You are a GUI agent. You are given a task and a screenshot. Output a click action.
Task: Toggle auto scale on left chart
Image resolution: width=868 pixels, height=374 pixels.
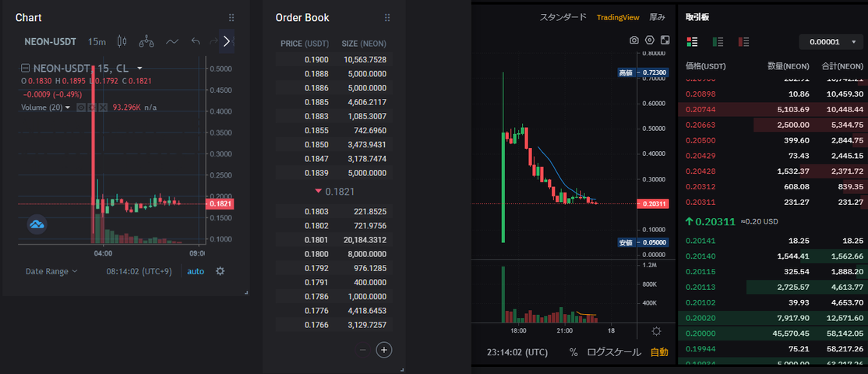(x=196, y=271)
